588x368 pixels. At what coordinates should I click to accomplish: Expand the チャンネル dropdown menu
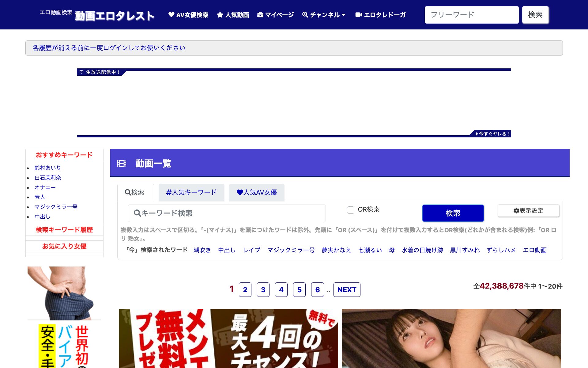[324, 15]
